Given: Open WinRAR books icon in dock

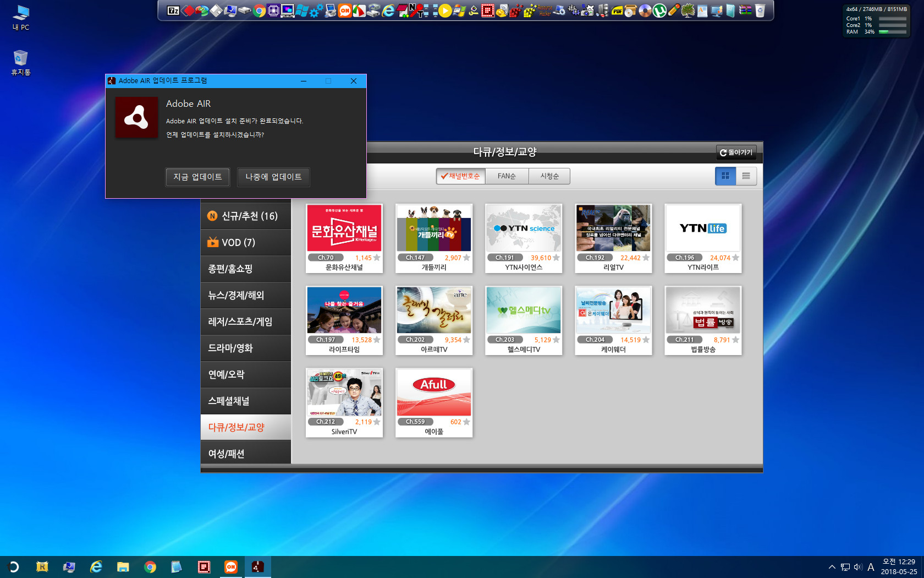Looking at the screenshot, I should point(745,10).
